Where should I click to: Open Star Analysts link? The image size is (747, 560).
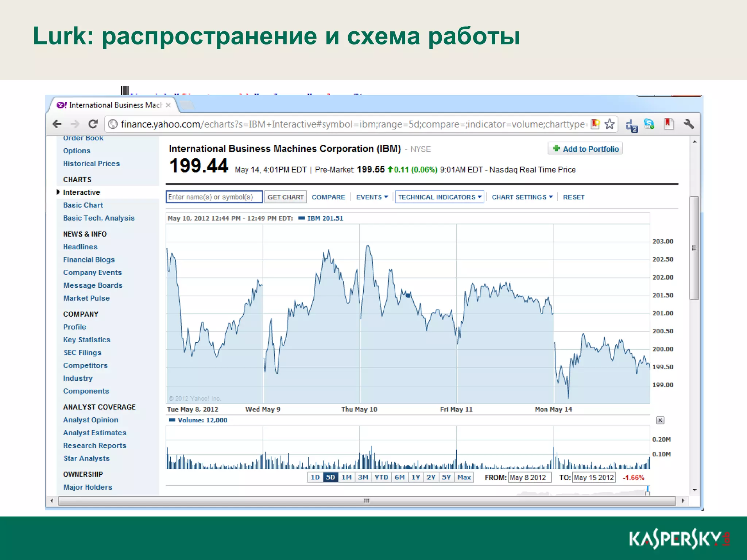(86, 458)
